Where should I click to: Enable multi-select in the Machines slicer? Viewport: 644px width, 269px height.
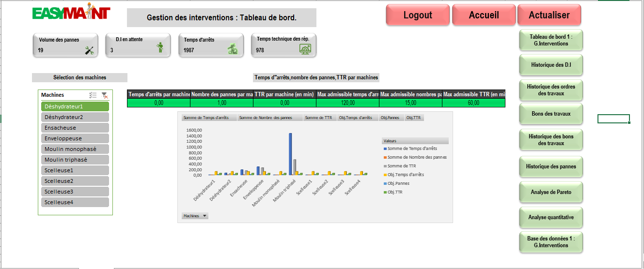(x=94, y=95)
